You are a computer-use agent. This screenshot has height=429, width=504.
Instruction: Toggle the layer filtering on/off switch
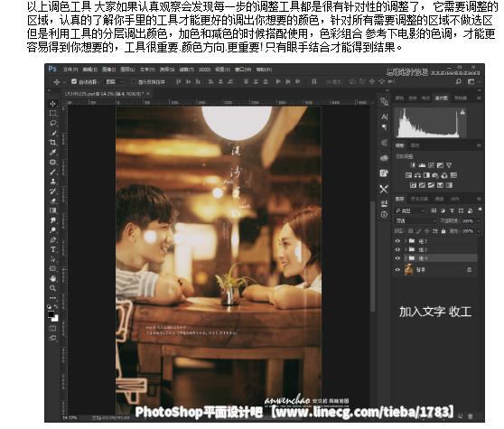pyautogui.click(x=480, y=210)
